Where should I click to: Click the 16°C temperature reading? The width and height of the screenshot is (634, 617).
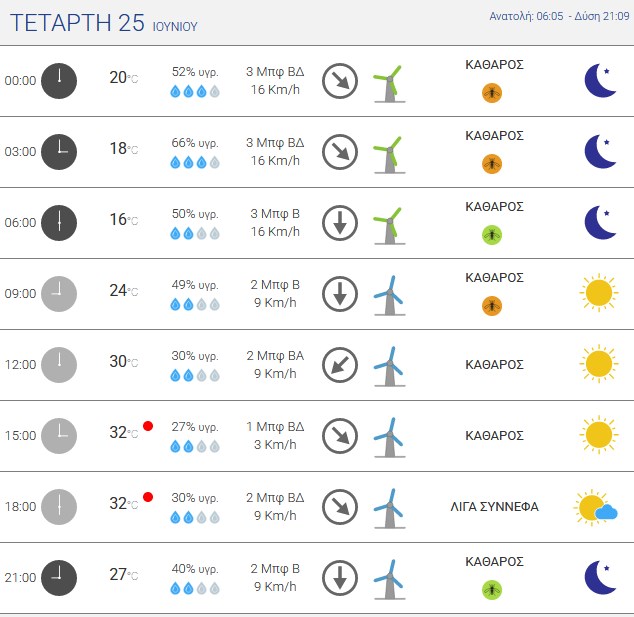[124, 220]
